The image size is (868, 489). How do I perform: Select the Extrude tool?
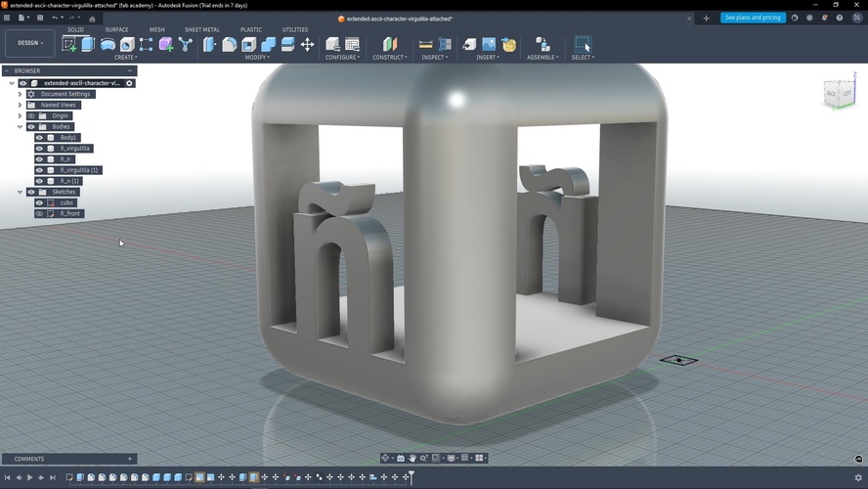(87, 44)
